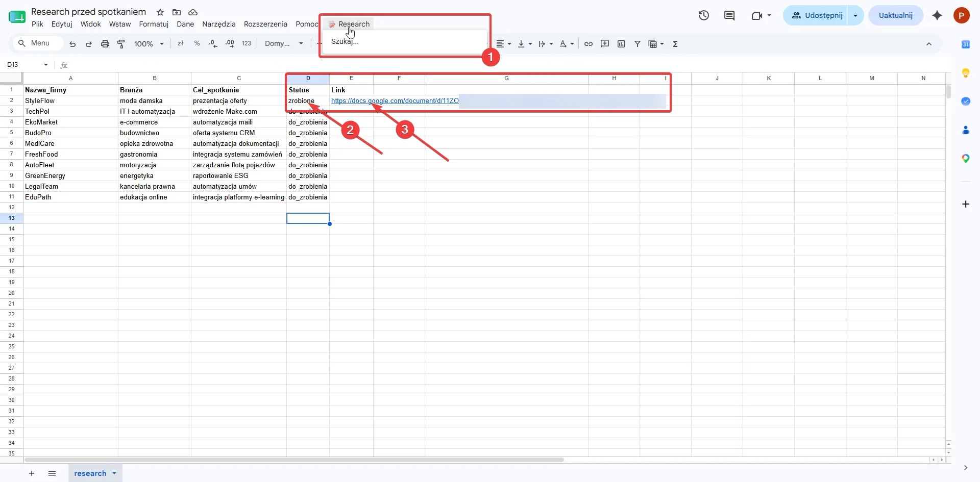Screen dimensions: 980x482
Task: Open the Sheets home logo
Action: 17,17
